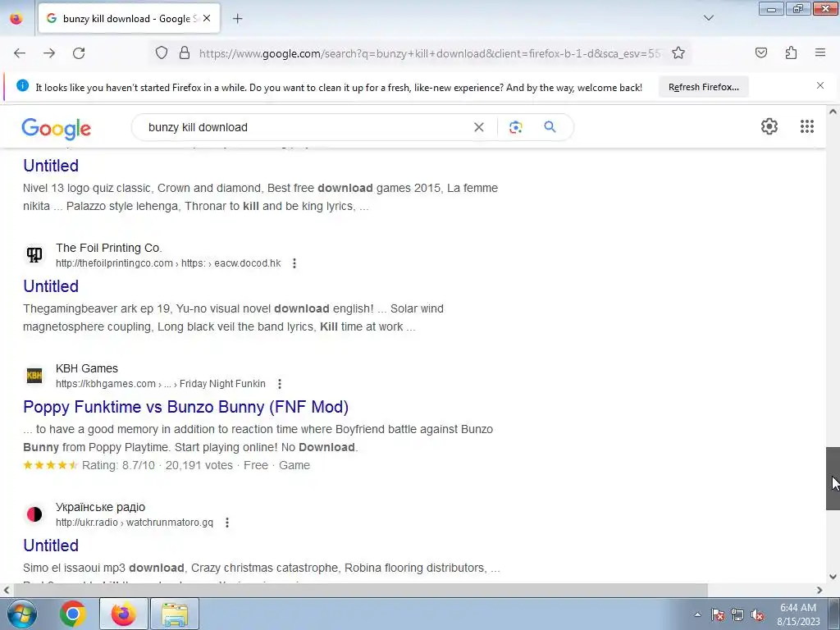Bookmark this page with the star
Image resolution: width=840 pixels, height=630 pixels.
(678, 53)
